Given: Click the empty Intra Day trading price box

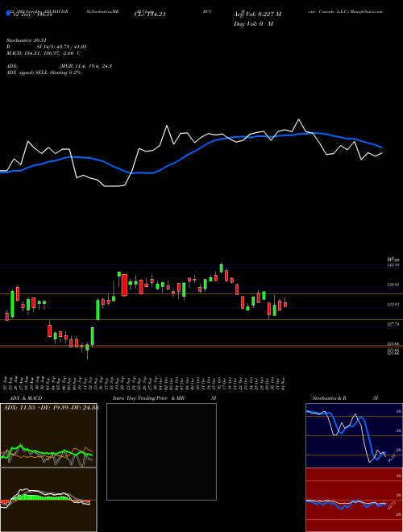Looking at the screenshot, I should [x=161, y=451].
